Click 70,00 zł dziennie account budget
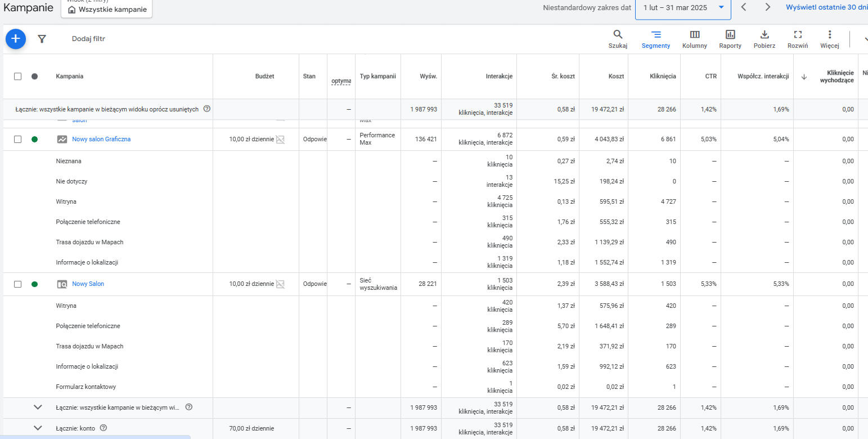Image resolution: width=868 pixels, height=439 pixels. point(251,429)
